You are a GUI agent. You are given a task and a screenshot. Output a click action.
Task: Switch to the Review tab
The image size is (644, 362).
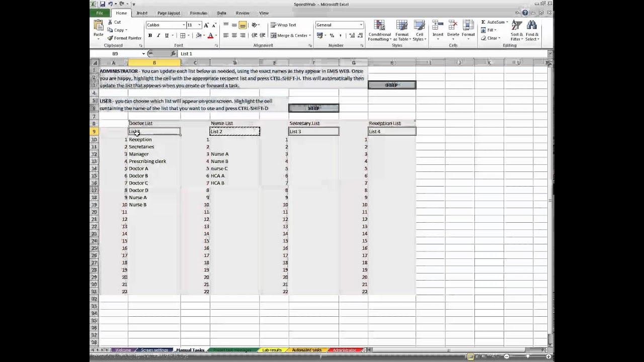(243, 13)
